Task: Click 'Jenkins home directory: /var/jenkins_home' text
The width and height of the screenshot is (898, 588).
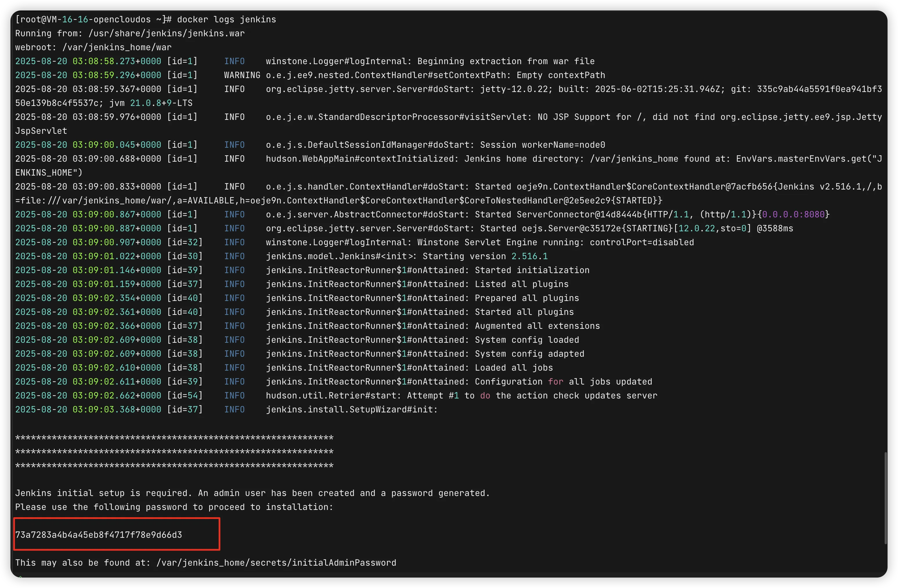Action: [571, 159]
